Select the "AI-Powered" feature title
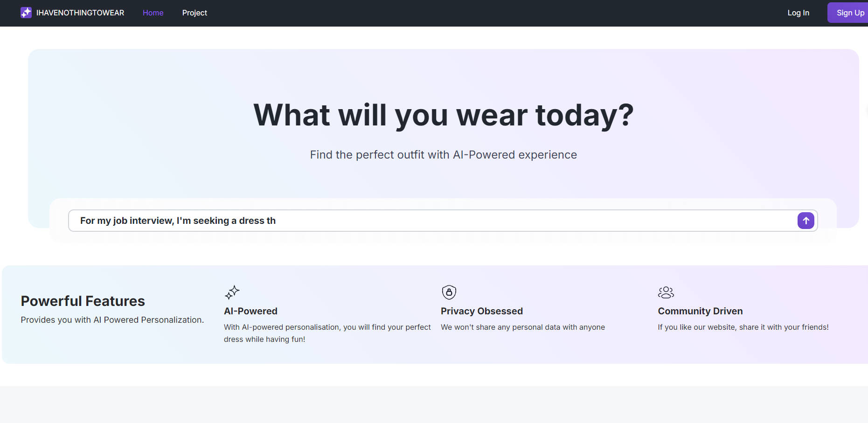The height and width of the screenshot is (423, 868). tap(250, 311)
